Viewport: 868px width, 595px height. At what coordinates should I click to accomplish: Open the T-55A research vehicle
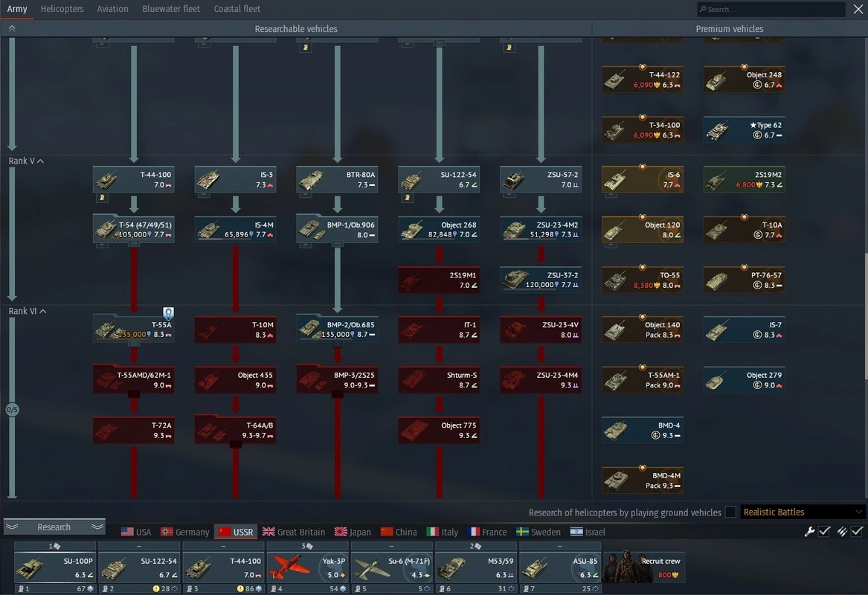[134, 329]
